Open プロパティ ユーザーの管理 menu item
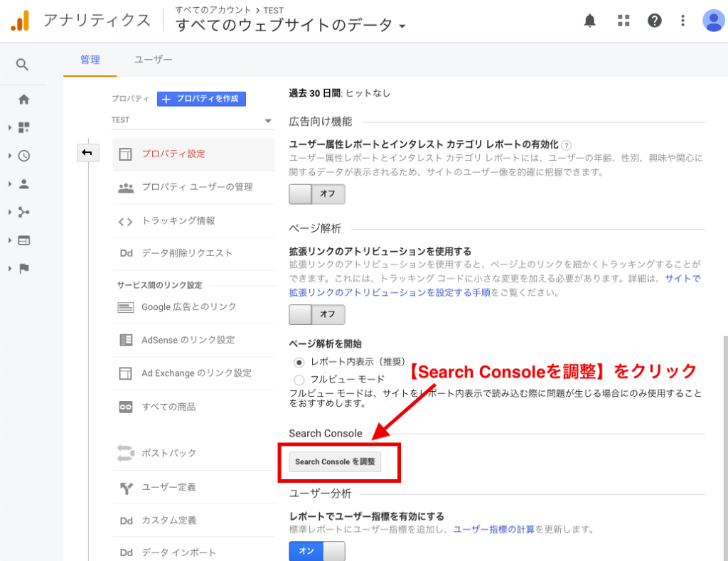Image resolution: width=728 pixels, height=561 pixels. 193,188
